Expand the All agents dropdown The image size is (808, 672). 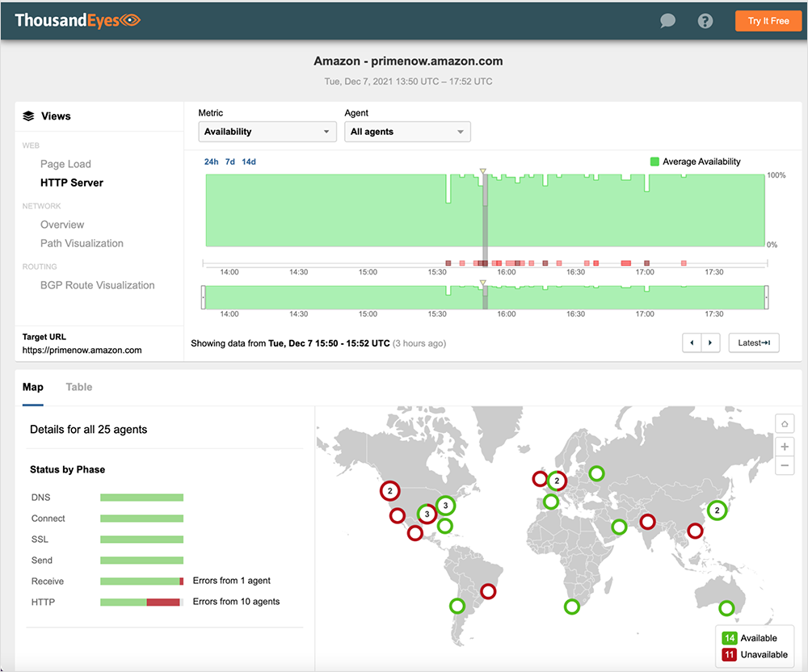click(x=407, y=132)
